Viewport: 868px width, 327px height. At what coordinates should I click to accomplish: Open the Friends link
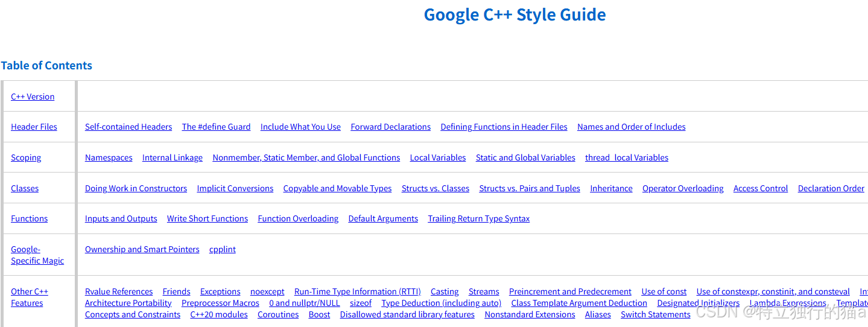click(177, 291)
